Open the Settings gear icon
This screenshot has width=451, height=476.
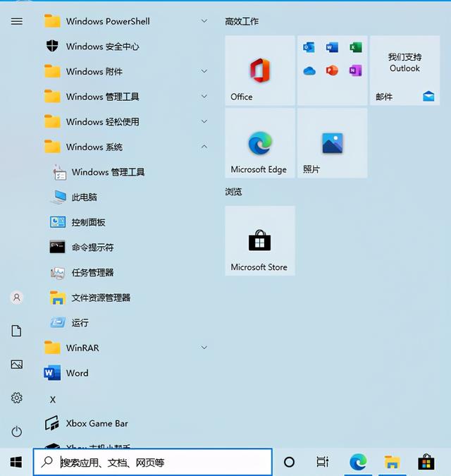point(17,398)
